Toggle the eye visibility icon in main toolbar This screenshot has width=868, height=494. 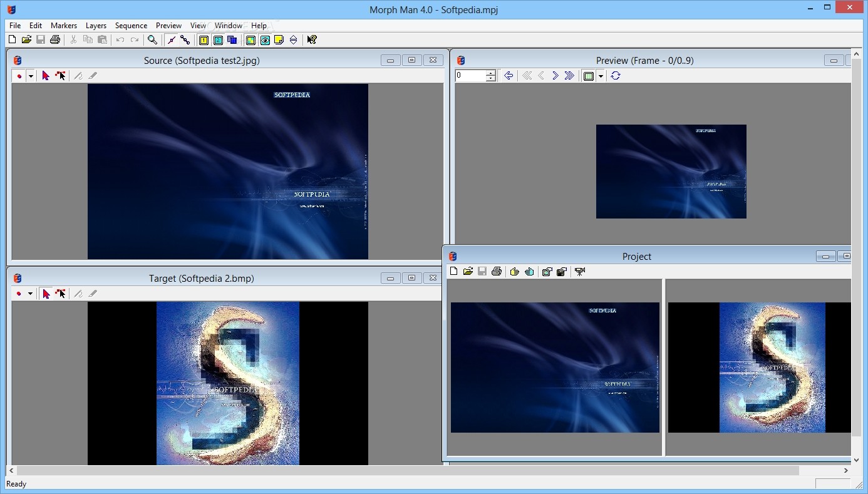pyautogui.click(x=265, y=40)
